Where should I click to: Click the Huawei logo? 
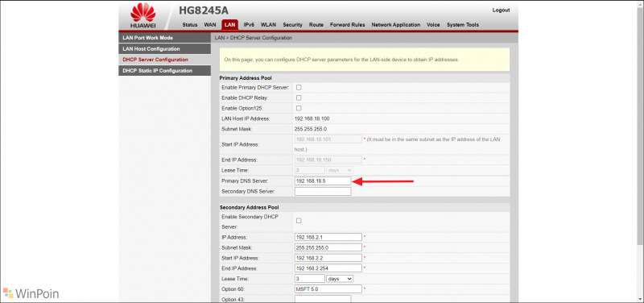click(x=143, y=15)
